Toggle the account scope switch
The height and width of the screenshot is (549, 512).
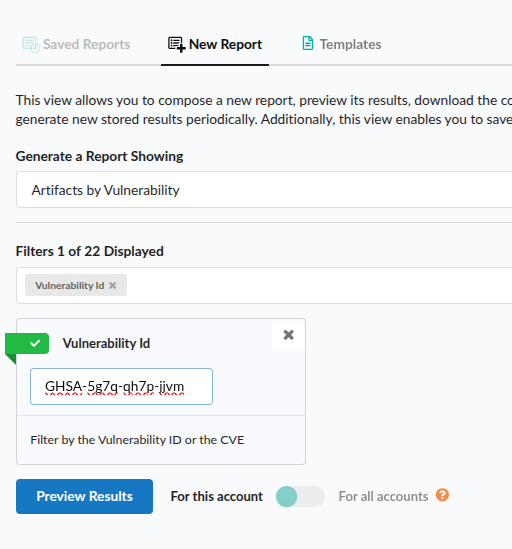[x=300, y=496]
